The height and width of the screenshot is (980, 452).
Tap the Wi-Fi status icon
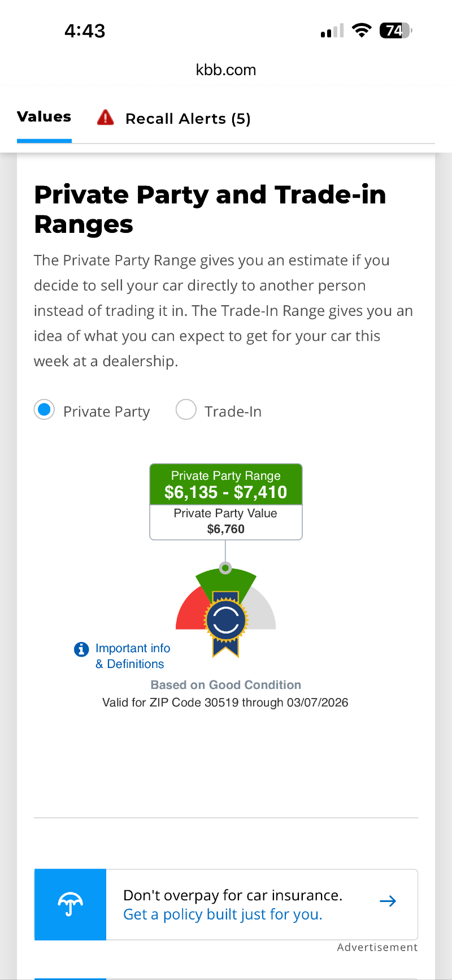361,31
